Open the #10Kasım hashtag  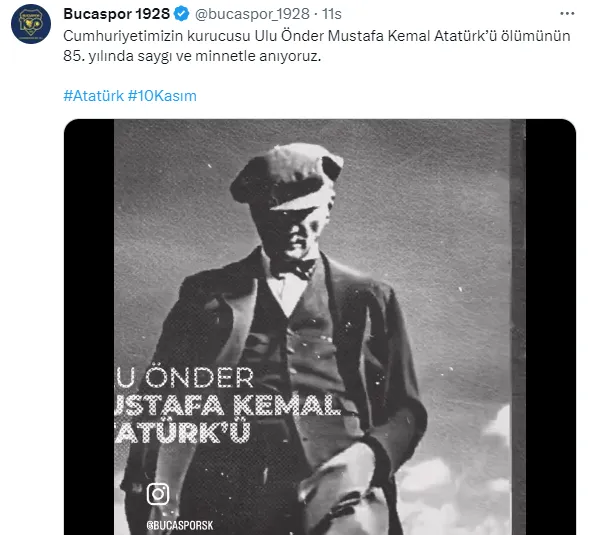(162, 96)
